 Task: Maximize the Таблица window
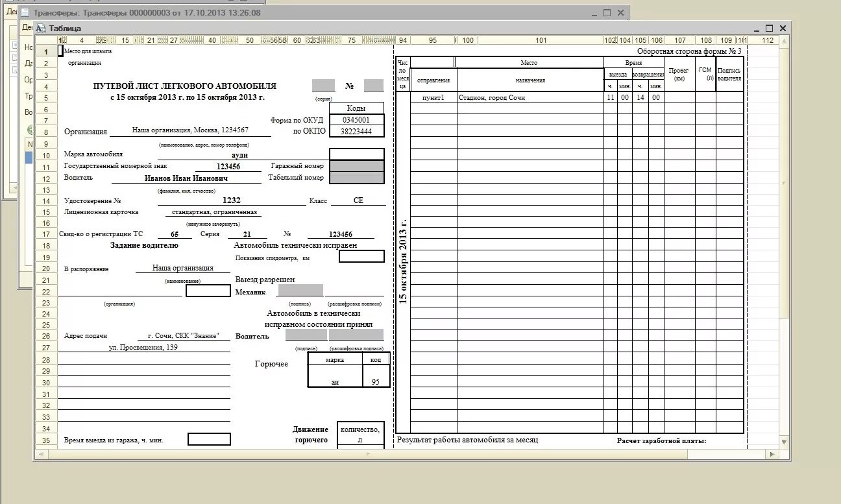tap(770, 28)
